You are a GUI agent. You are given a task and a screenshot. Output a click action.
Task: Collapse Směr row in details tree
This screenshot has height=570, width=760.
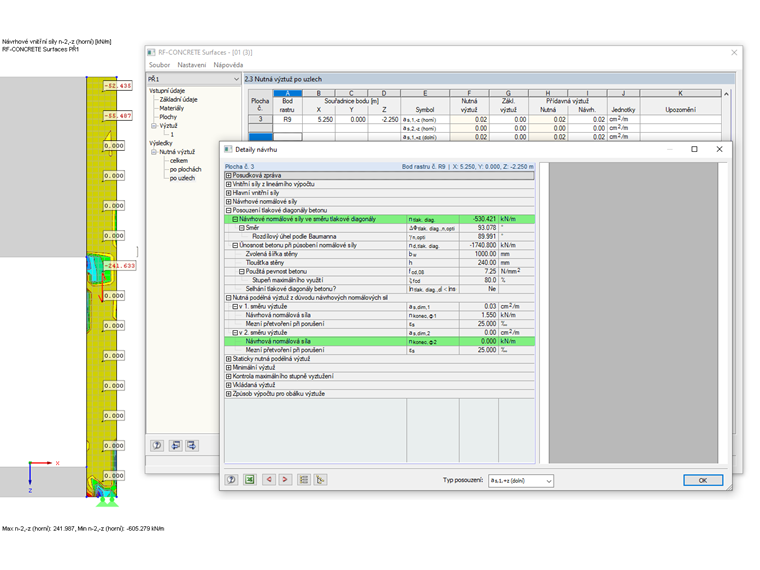pyautogui.click(x=241, y=228)
